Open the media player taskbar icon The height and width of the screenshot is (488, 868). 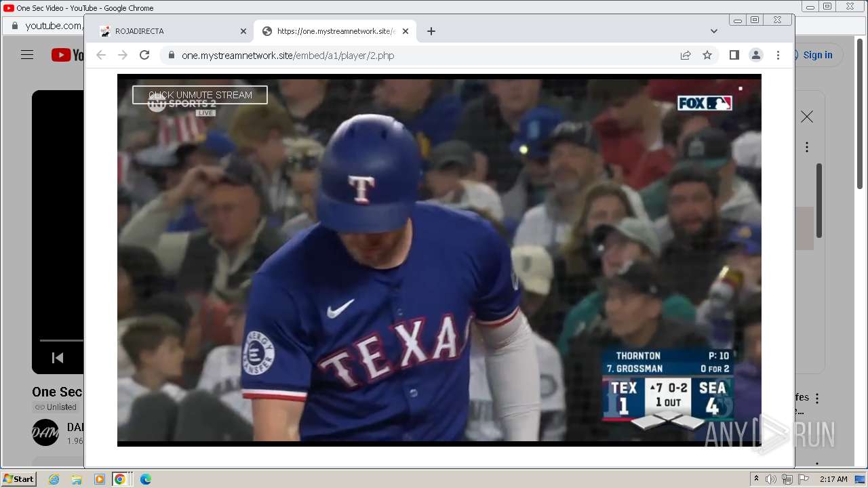click(x=100, y=479)
